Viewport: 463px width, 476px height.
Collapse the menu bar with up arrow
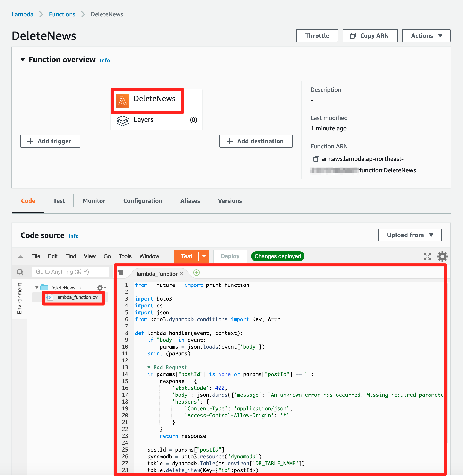(21, 256)
